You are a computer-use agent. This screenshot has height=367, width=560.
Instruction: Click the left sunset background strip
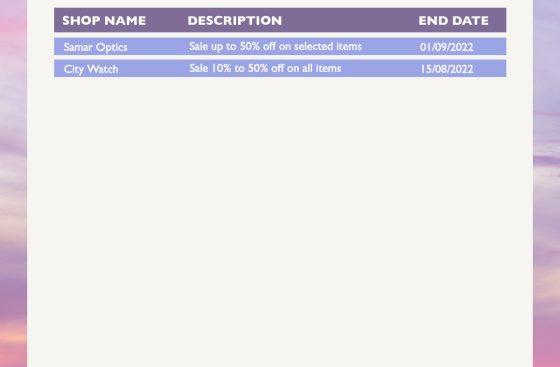pos(13,184)
